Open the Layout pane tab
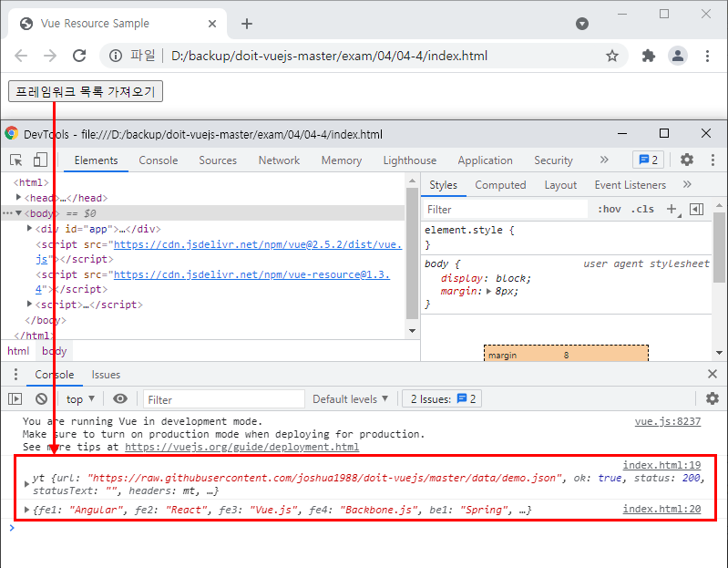The image size is (728, 568). point(560,185)
